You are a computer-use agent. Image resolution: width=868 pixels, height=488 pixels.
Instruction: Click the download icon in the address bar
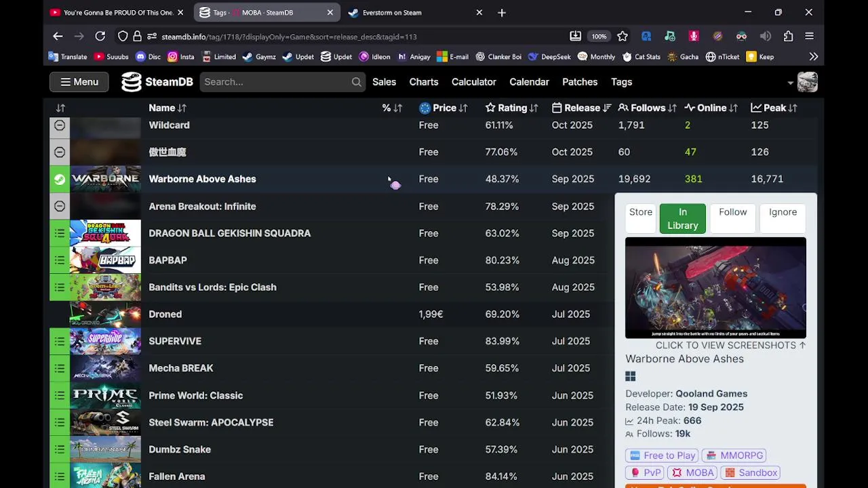tap(575, 37)
